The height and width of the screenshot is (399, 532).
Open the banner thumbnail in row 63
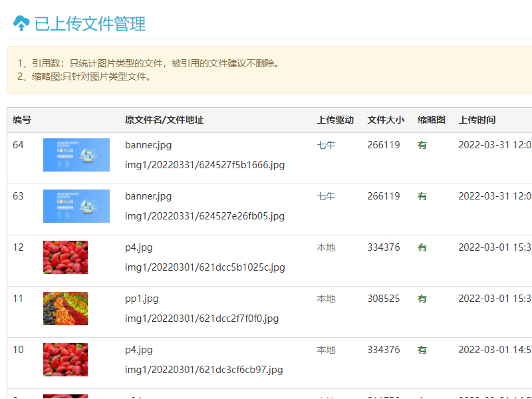tap(76, 206)
